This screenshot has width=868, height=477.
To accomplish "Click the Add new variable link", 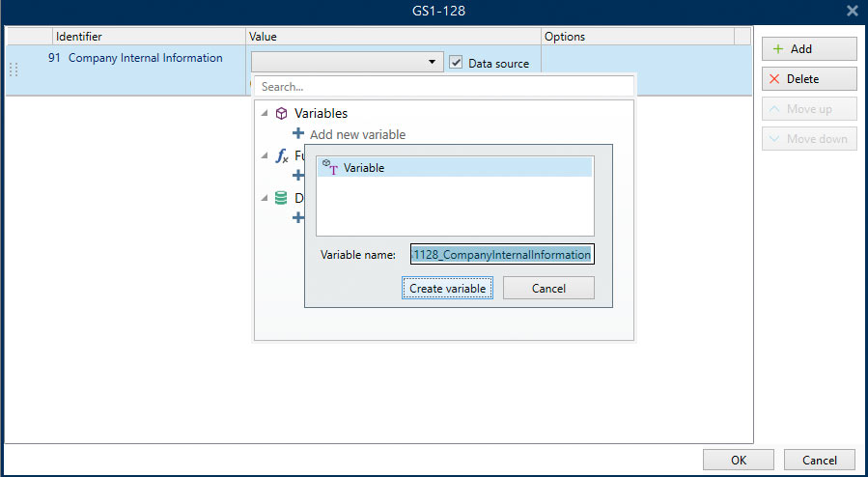I will tap(357, 134).
